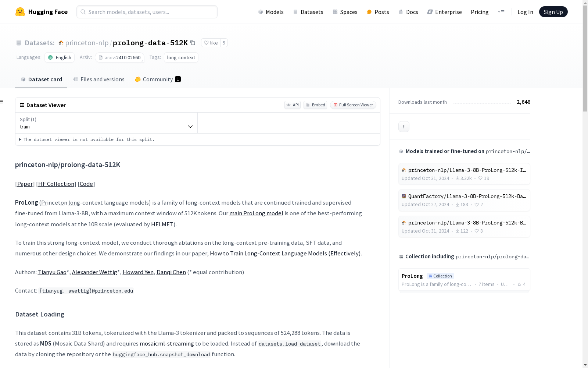This screenshot has width=588, height=368.
Task: Open Posts from the top navigation
Action: (378, 12)
